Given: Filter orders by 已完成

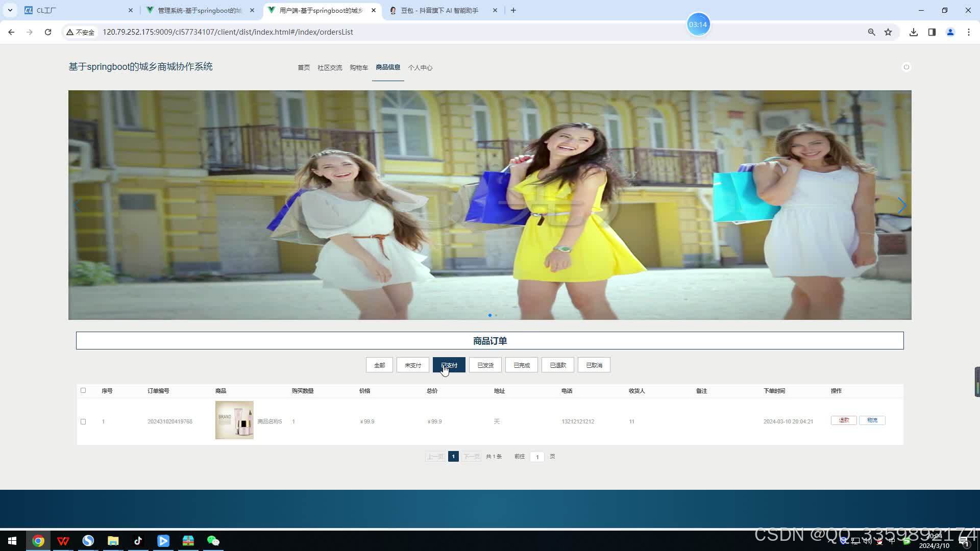Looking at the screenshot, I should click(x=522, y=365).
